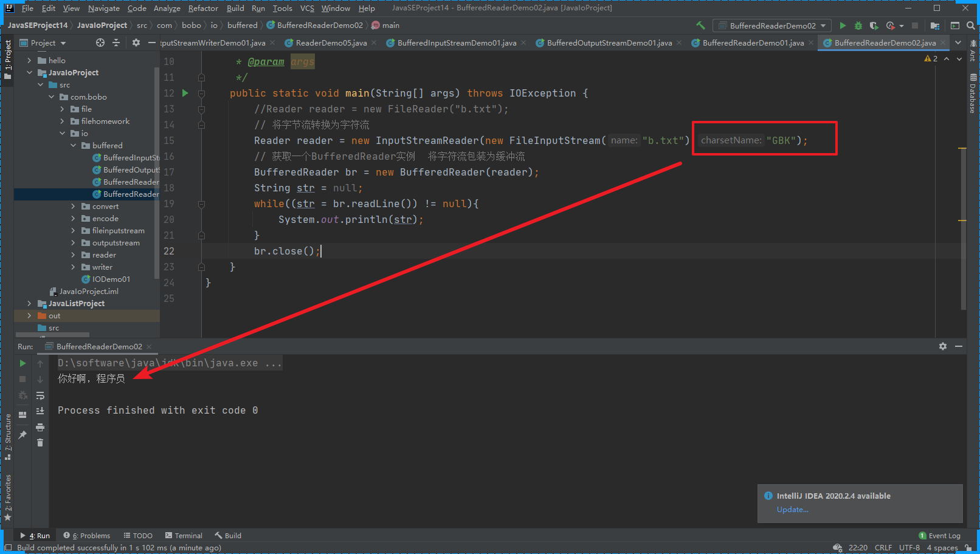
Task: Collapse the com.bobo package node
Action: click(x=51, y=97)
